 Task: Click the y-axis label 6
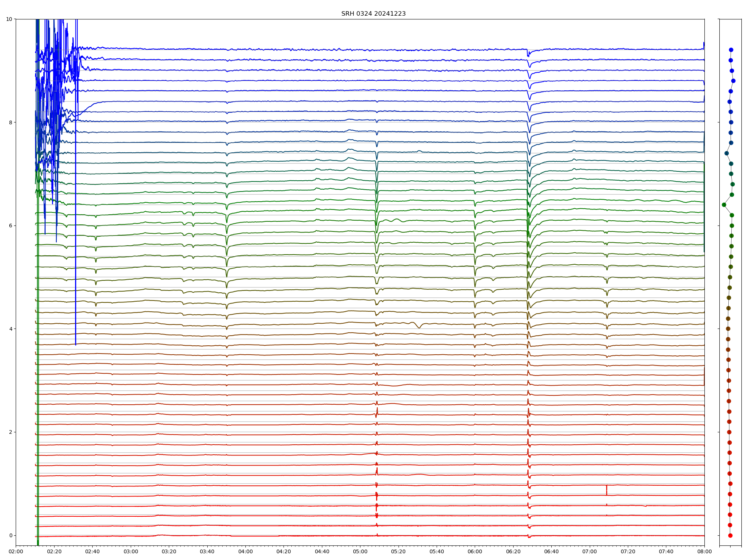pyautogui.click(x=10, y=225)
